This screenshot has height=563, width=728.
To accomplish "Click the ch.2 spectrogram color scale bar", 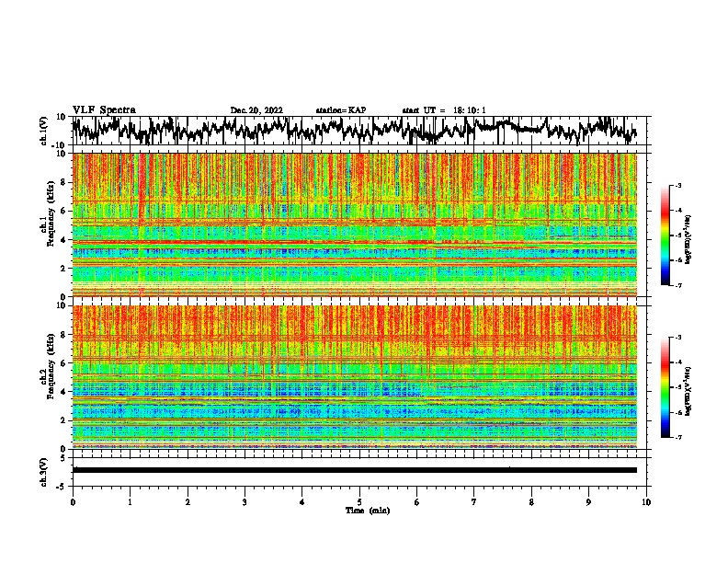I will [x=665, y=387].
